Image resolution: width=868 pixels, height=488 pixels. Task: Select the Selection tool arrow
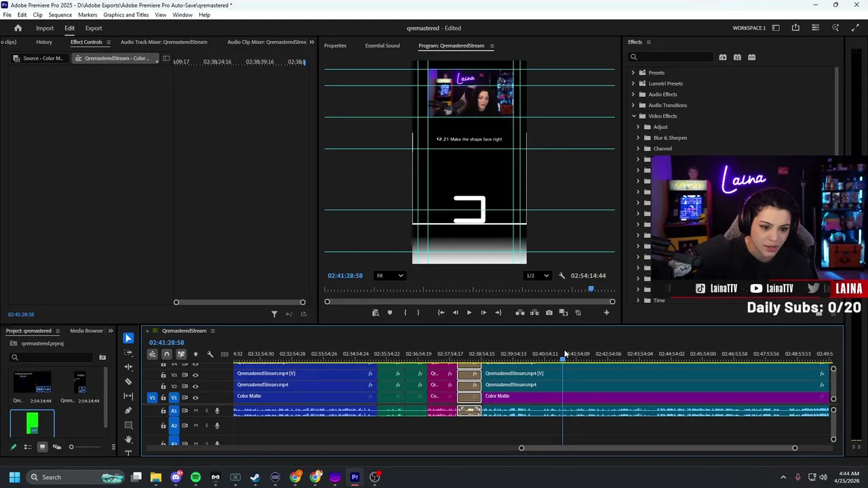click(x=128, y=338)
